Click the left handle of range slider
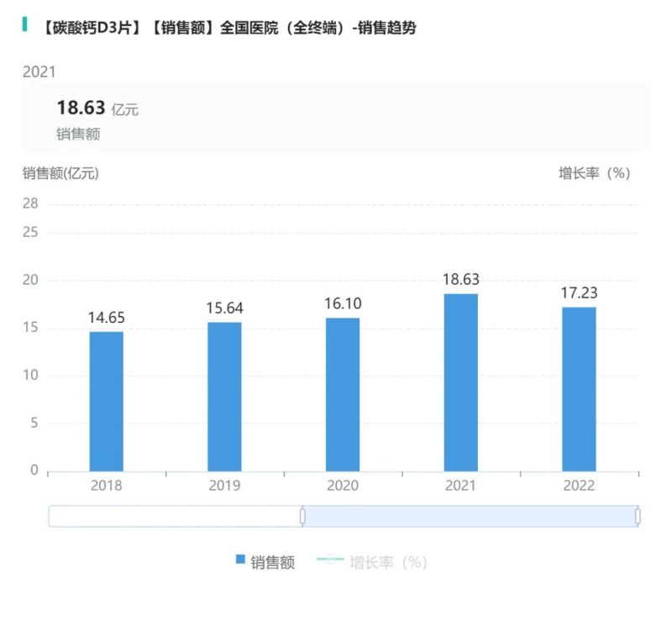672x622 pixels. point(302,516)
